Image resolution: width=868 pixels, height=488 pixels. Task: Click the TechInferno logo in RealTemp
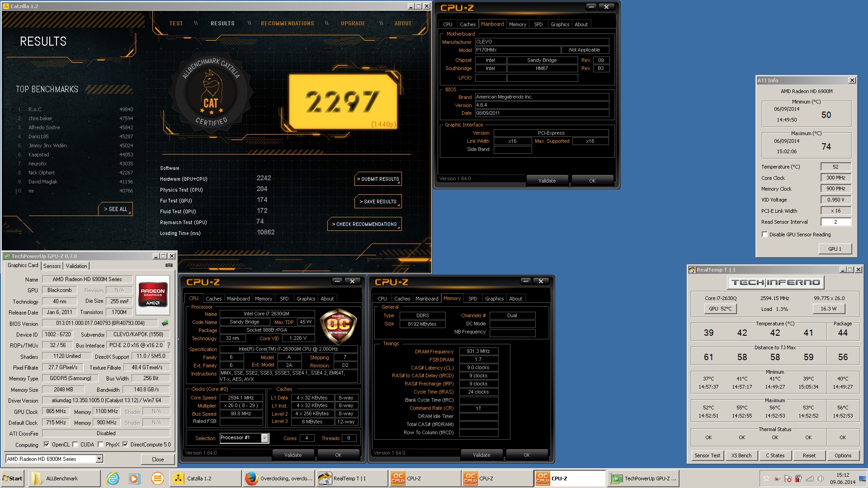coord(775,282)
